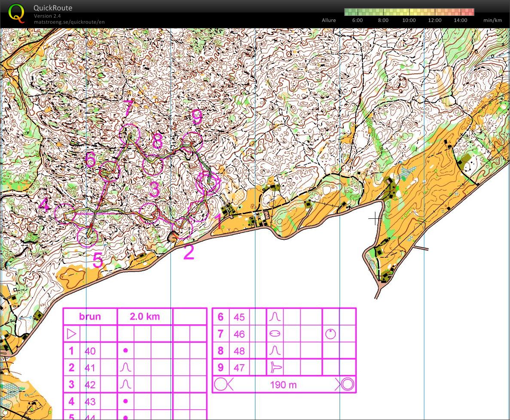The height and width of the screenshot is (420, 510).
Task: Click the QuickRoute title text
Action: click(x=53, y=8)
